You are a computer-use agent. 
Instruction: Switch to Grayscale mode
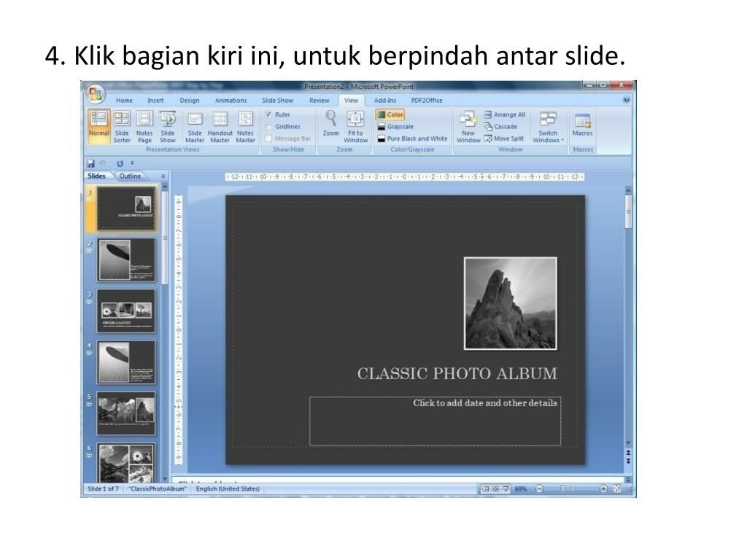(395, 127)
